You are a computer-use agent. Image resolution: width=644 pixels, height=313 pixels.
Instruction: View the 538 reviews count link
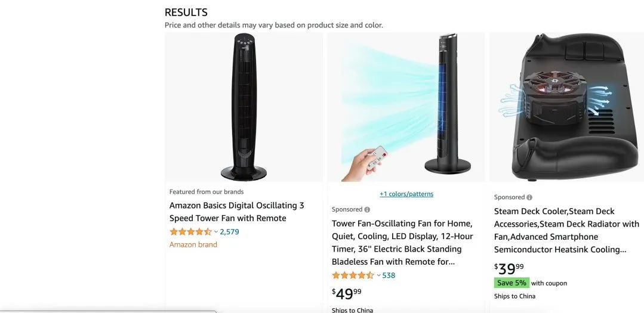click(x=389, y=275)
